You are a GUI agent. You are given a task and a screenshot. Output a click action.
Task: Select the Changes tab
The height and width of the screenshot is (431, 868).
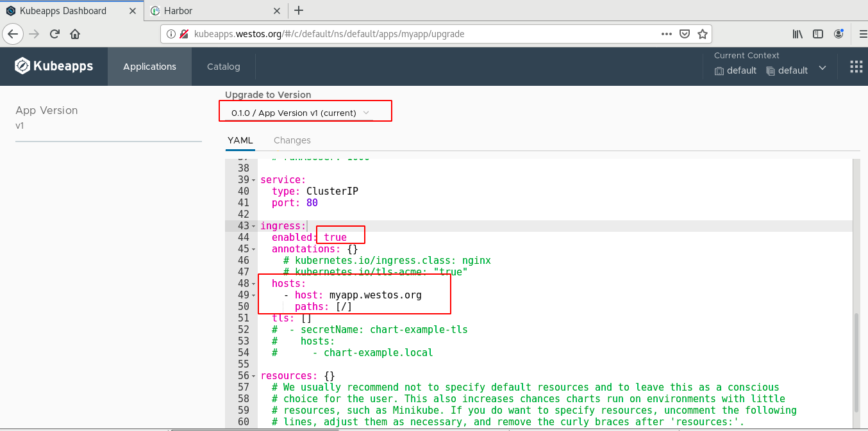tap(292, 140)
